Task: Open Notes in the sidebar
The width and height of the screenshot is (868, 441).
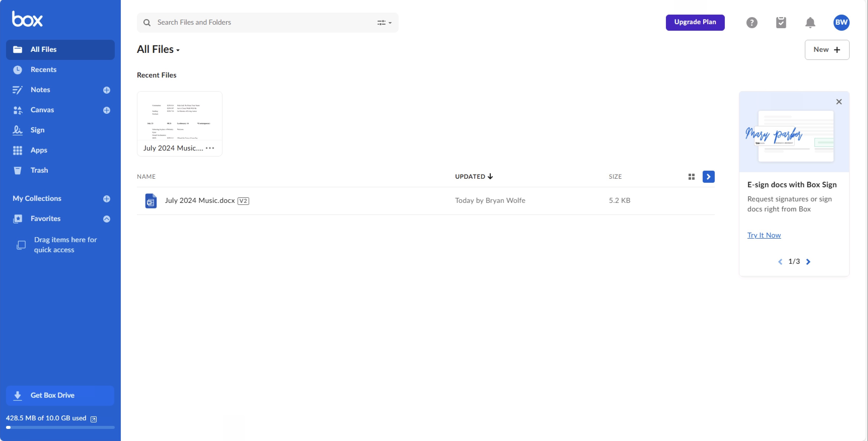Action: [40, 90]
